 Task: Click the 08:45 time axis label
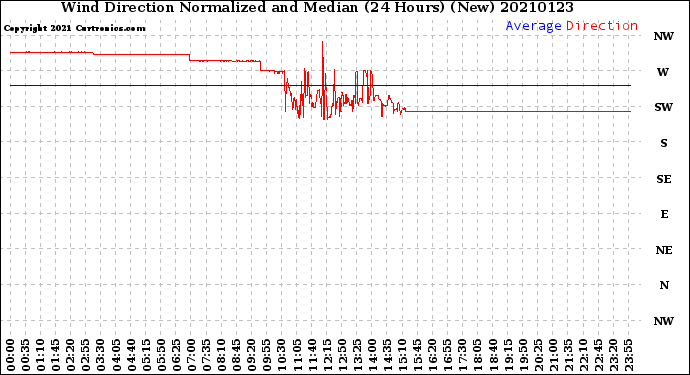(x=236, y=355)
